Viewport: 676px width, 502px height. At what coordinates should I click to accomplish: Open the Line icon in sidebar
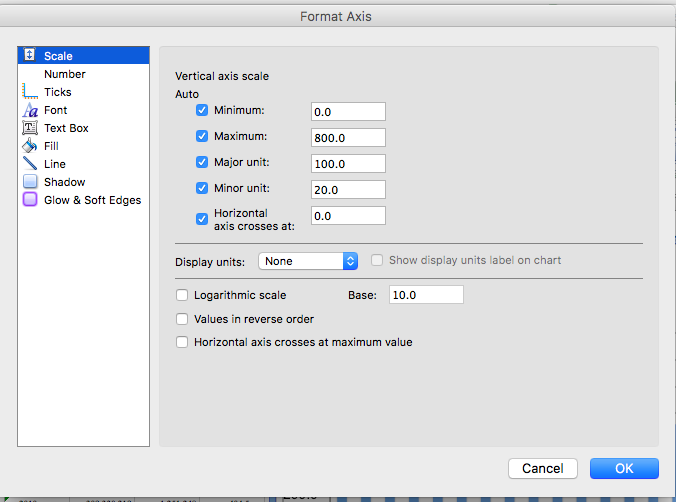[30, 164]
